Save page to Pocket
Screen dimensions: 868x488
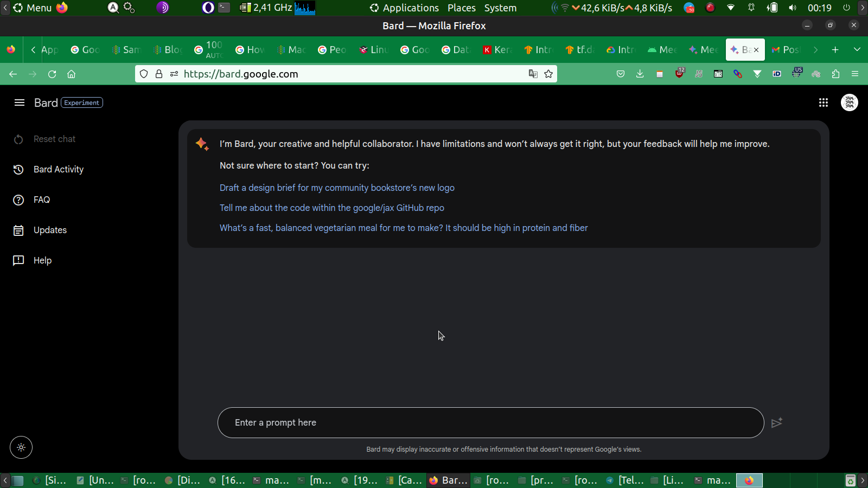click(621, 74)
